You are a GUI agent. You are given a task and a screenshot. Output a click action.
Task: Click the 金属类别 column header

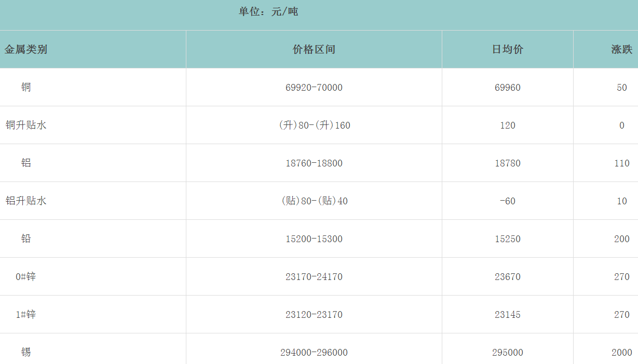pyautogui.click(x=26, y=50)
